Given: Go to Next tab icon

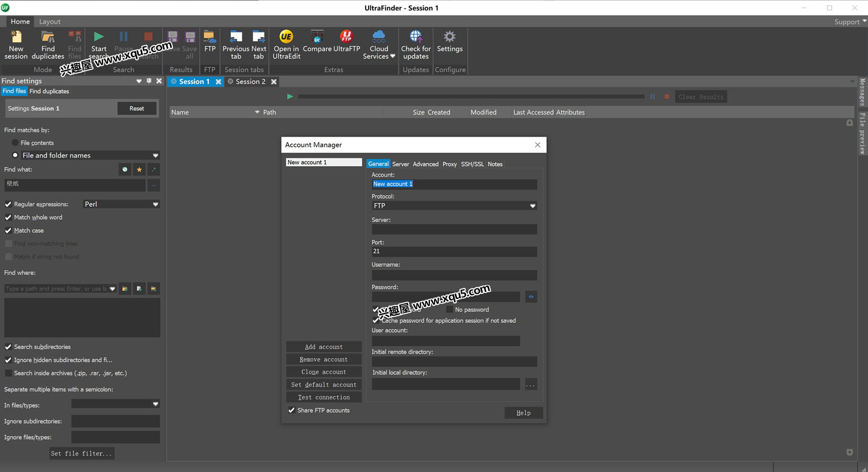Looking at the screenshot, I should pyautogui.click(x=259, y=37).
